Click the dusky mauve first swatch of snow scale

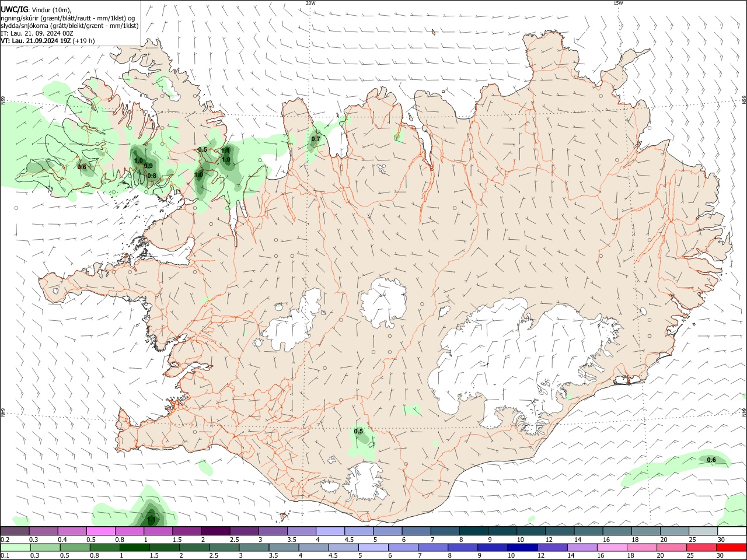[15, 531]
